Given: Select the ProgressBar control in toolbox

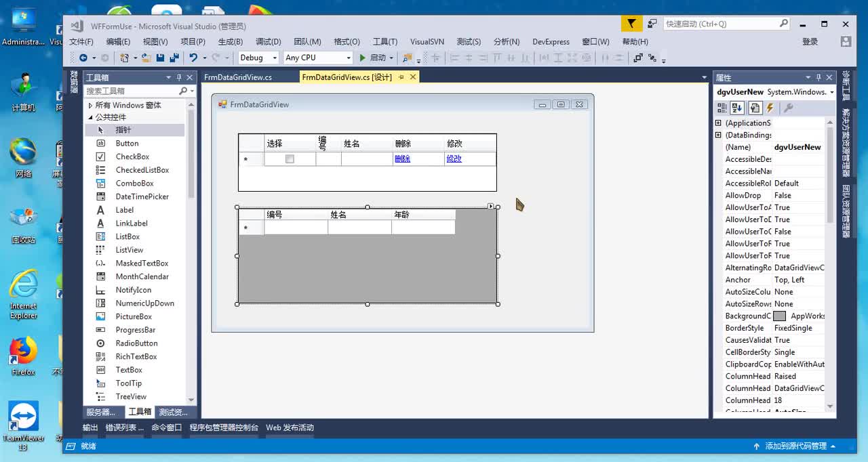Looking at the screenshot, I should pos(134,330).
